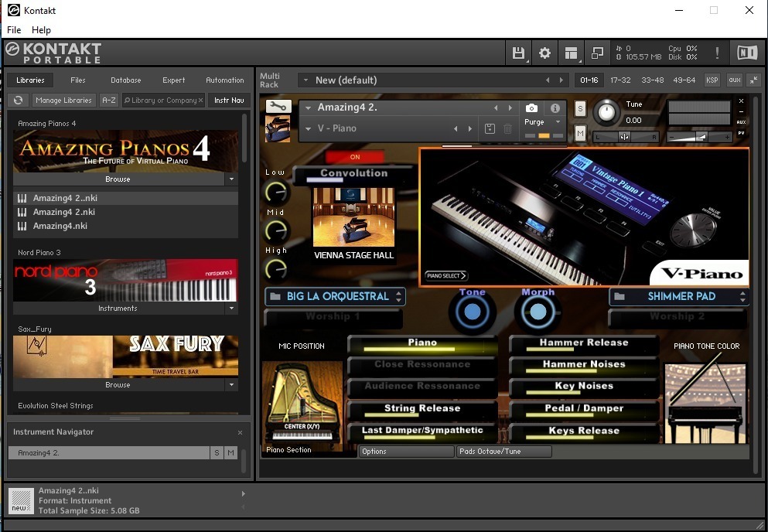
Task: Switch to the Expert tab
Action: (174, 80)
